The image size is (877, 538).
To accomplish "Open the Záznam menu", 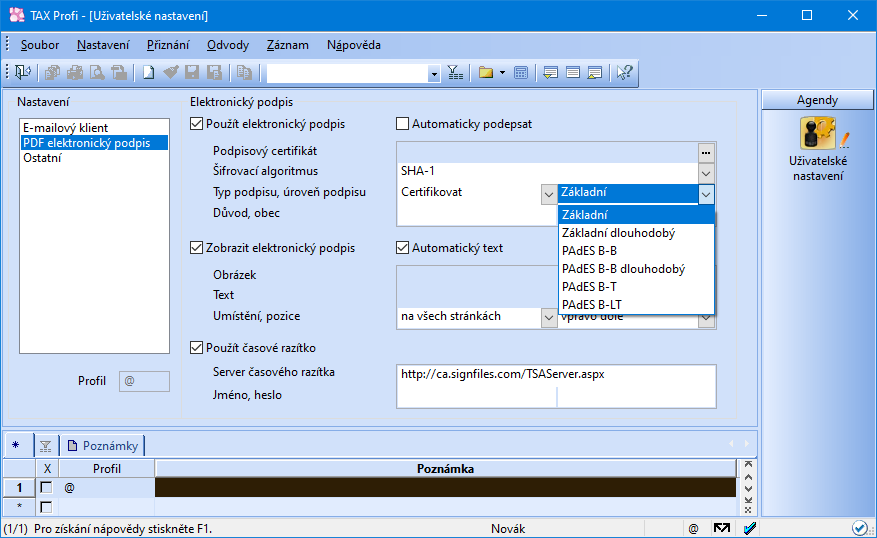I will pyautogui.click(x=287, y=45).
